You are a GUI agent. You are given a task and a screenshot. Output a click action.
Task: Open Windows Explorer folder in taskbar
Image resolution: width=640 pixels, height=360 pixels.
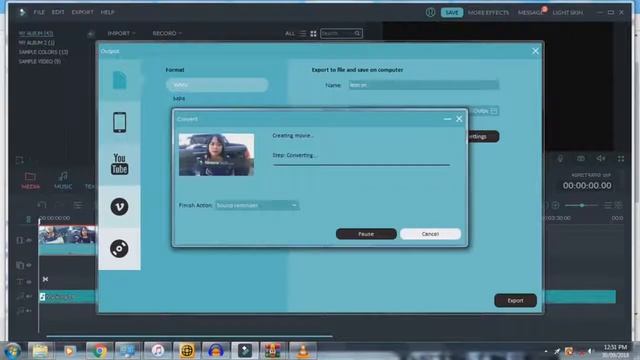coord(40,351)
